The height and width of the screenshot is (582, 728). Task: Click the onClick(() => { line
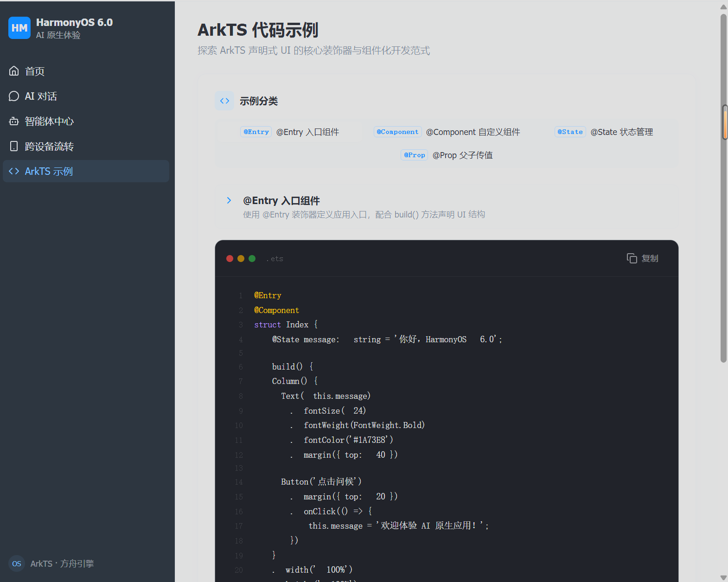click(331, 511)
